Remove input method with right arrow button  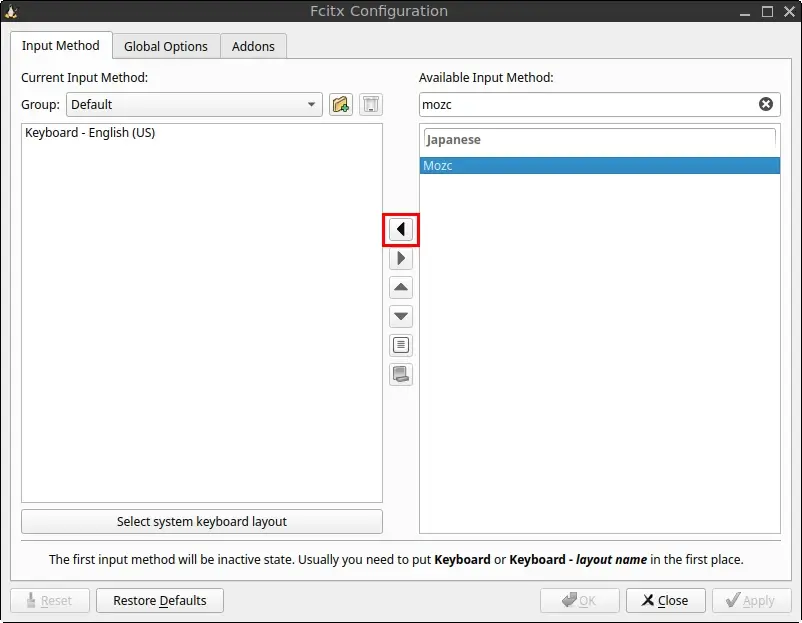[400, 258]
